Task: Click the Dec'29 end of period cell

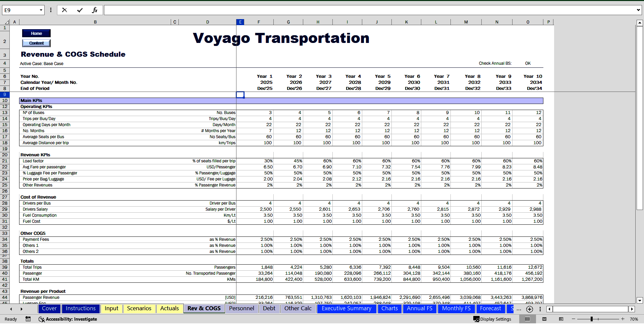Action: click(x=383, y=89)
